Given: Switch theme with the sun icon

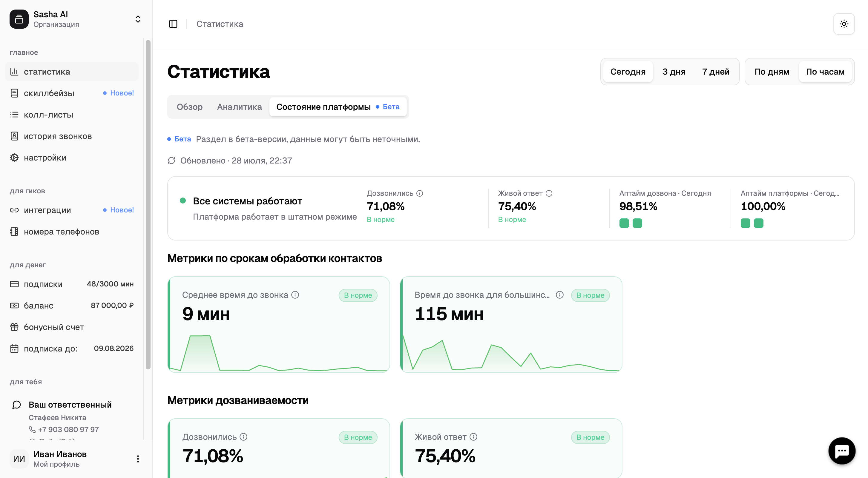Looking at the screenshot, I should click(844, 24).
